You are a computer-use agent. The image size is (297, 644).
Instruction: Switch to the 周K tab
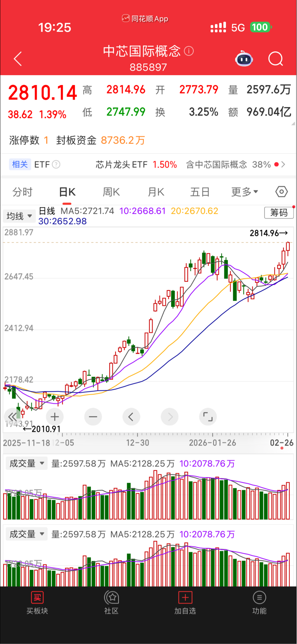point(111,192)
